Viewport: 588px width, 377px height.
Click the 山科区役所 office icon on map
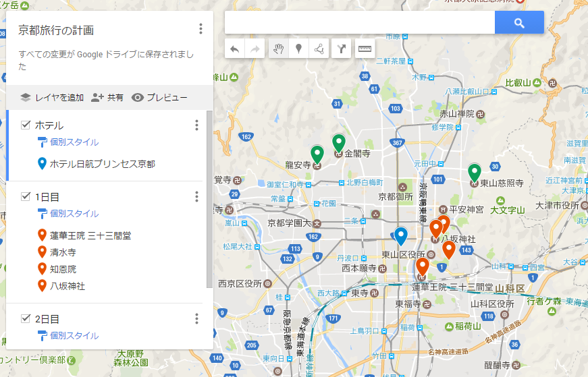[505, 314]
